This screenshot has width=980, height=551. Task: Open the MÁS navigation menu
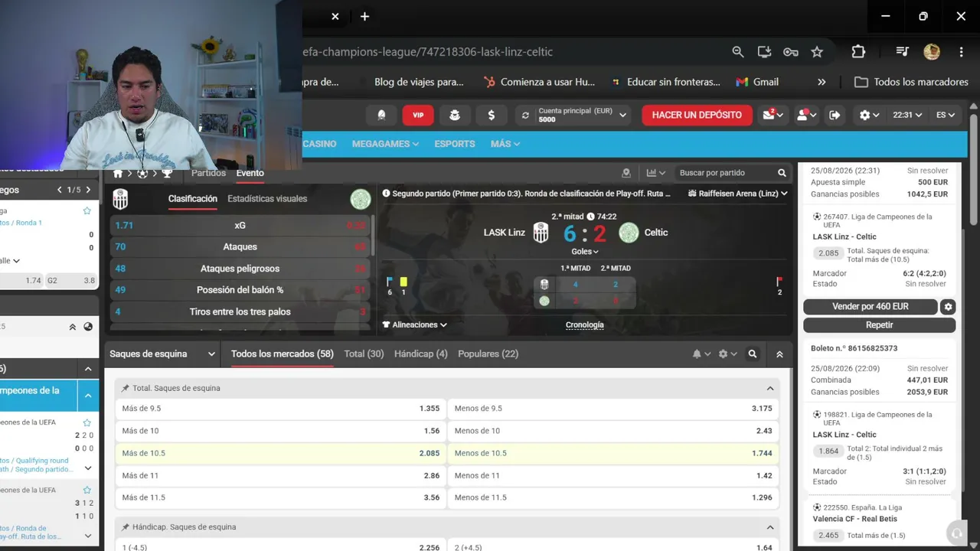[505, 144]
